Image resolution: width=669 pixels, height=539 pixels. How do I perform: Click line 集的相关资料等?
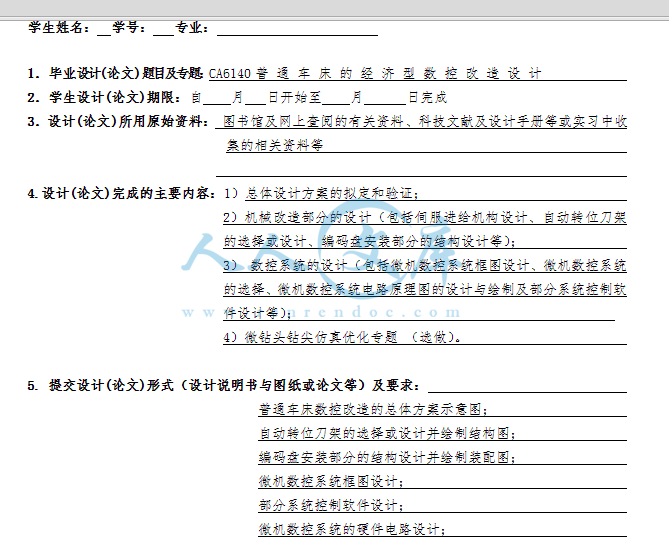click(274, 146)
